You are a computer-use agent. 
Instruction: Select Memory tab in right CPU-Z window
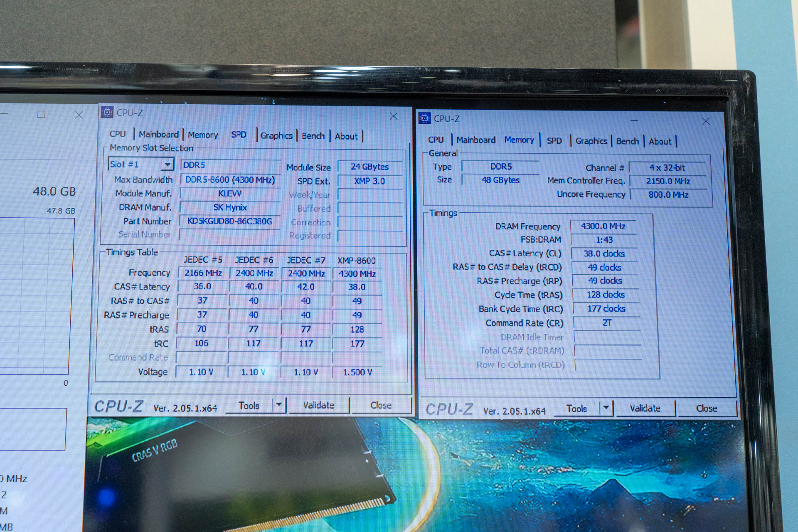pos(519,140)
